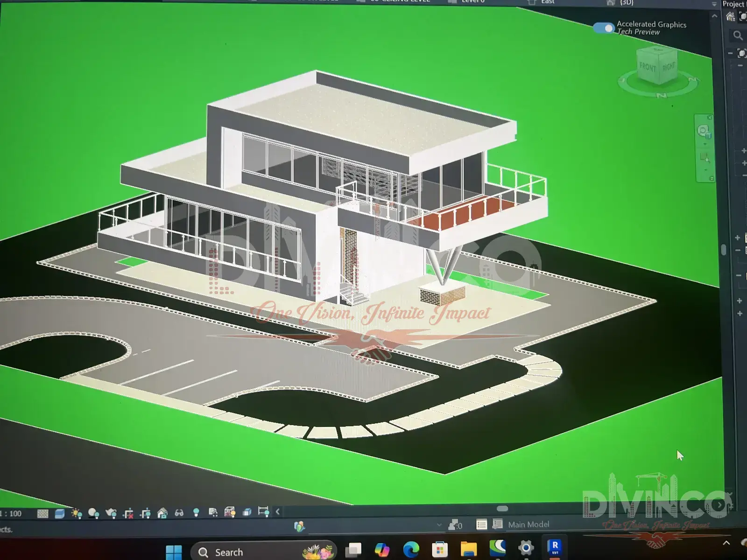Click Show Analytical Model icon
The image size is (747, 560).
230,512
